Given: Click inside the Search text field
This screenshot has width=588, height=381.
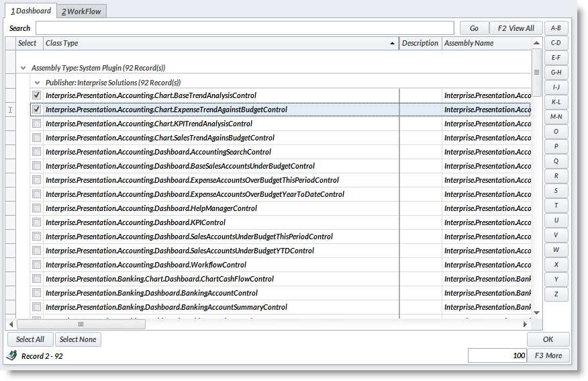Looking at the screenshot, I should point(244,28).
